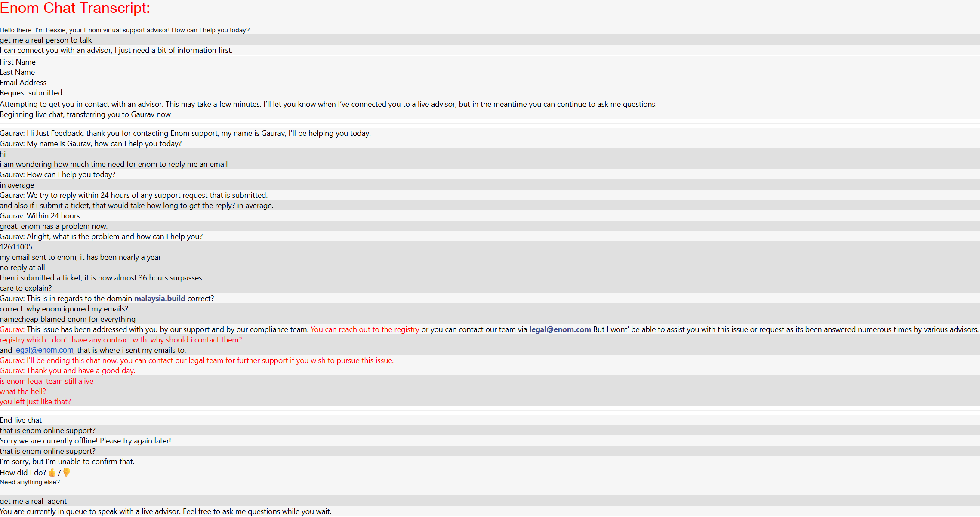This screenshot has height=517, width=980.
Task: Click "Beginning live chat, transferring you to Gaurav now"
Action: tap(85, 114)
